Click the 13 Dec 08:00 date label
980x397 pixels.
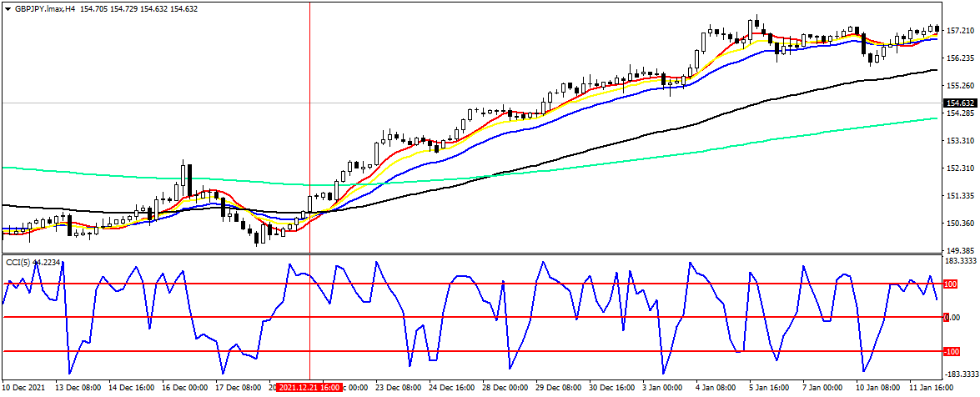(78, 389)
